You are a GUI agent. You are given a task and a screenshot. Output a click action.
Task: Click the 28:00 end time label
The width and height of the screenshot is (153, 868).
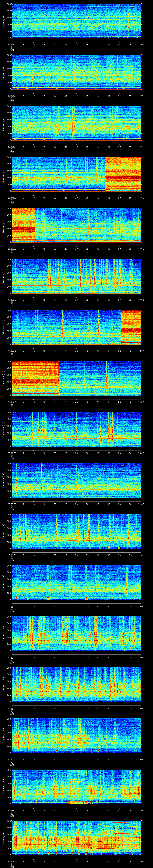pos(141,861)
